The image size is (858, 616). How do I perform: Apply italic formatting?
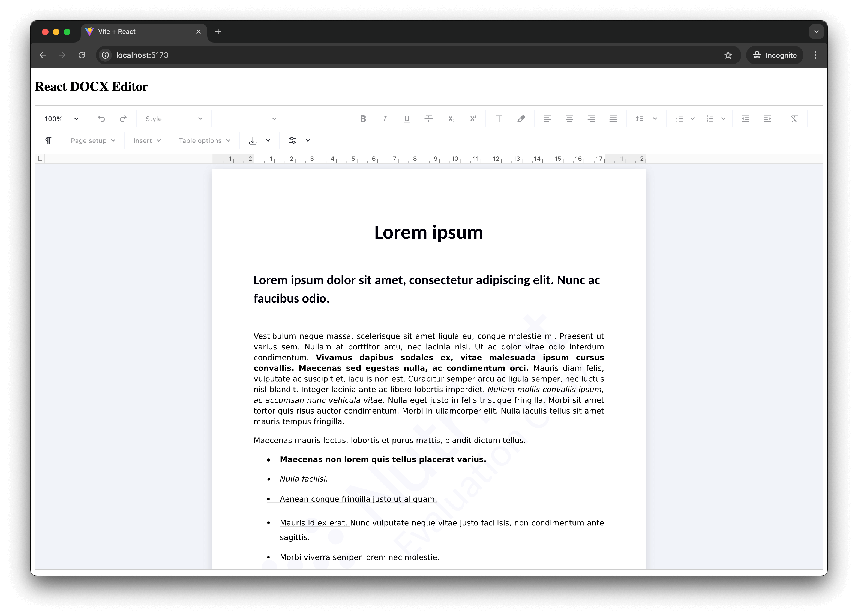coord(385,118)
